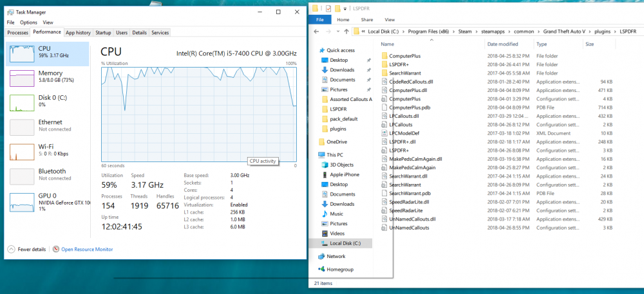The width and height of the screenshot is (644, 294).
Task: Click Grand Theft Auto V in address bar
Action: click(564, 32)
